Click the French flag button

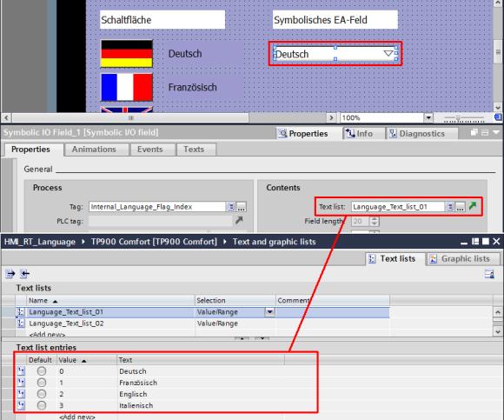127,87
